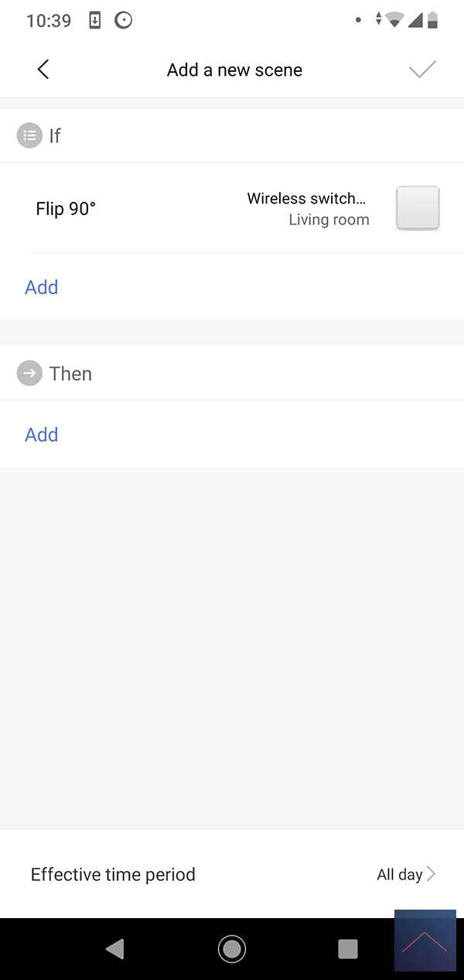The height and width of the screenshot is (980, 464).
Task: Tap the Wireless switch Living room label
Action: coord(308,209)
